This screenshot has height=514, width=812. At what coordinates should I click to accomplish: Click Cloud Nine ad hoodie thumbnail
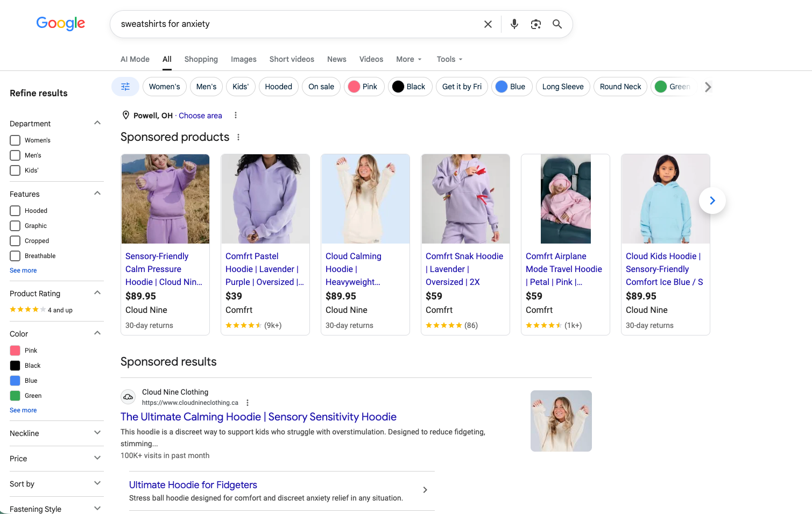click(561, 421)
